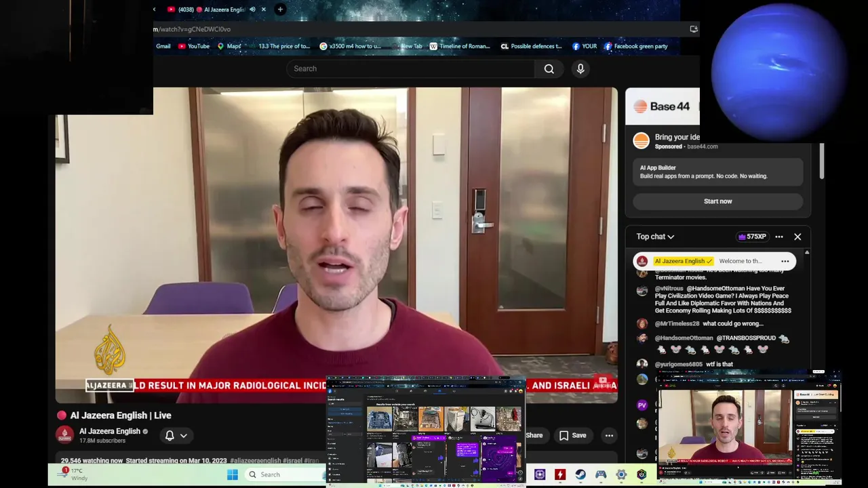The height and width of the screenshot is (488, 868).
Task: Click the Base44 sponsor round logo
Action: point(641,141)
